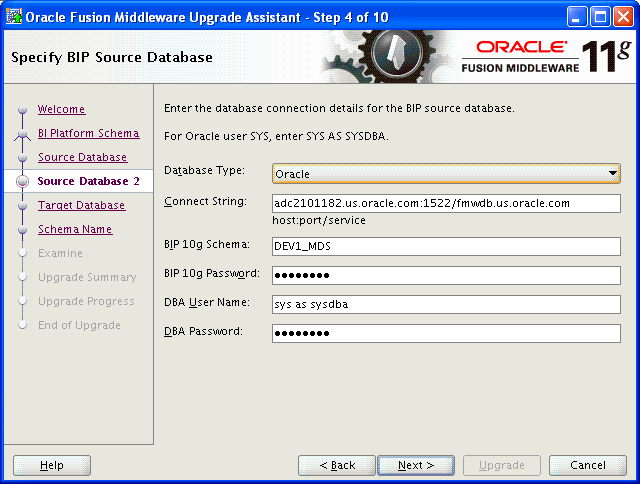Click the 'host:port/service' hint text
Screen dimensions: 640x484
[x=319, y=221]
